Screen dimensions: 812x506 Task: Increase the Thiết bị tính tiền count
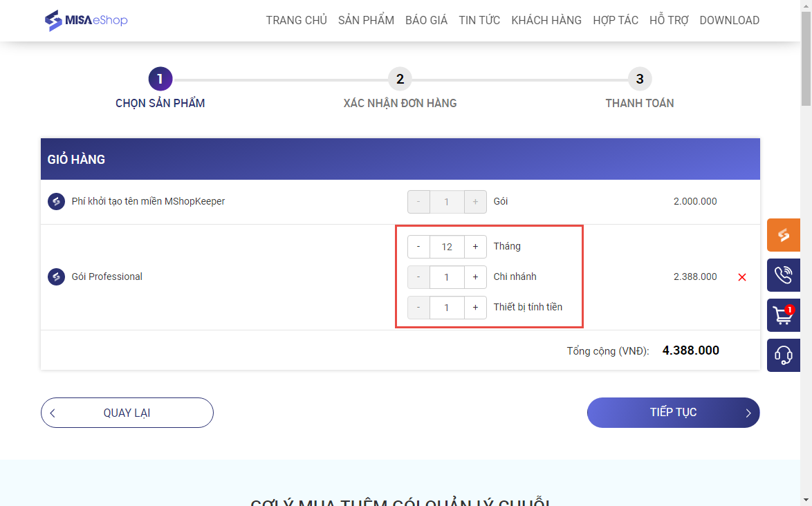coord(475,308)
